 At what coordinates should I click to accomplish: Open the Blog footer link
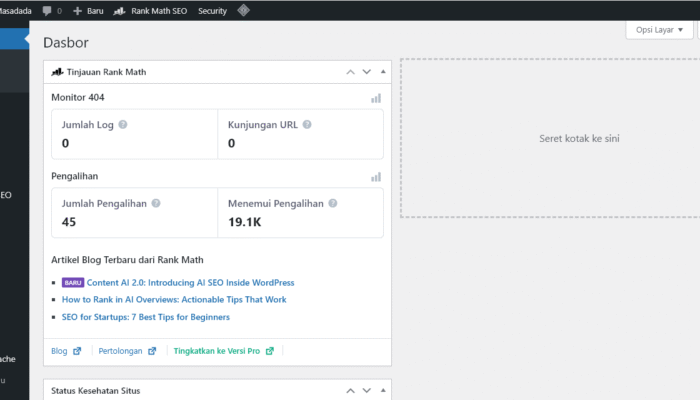[66, 351]
